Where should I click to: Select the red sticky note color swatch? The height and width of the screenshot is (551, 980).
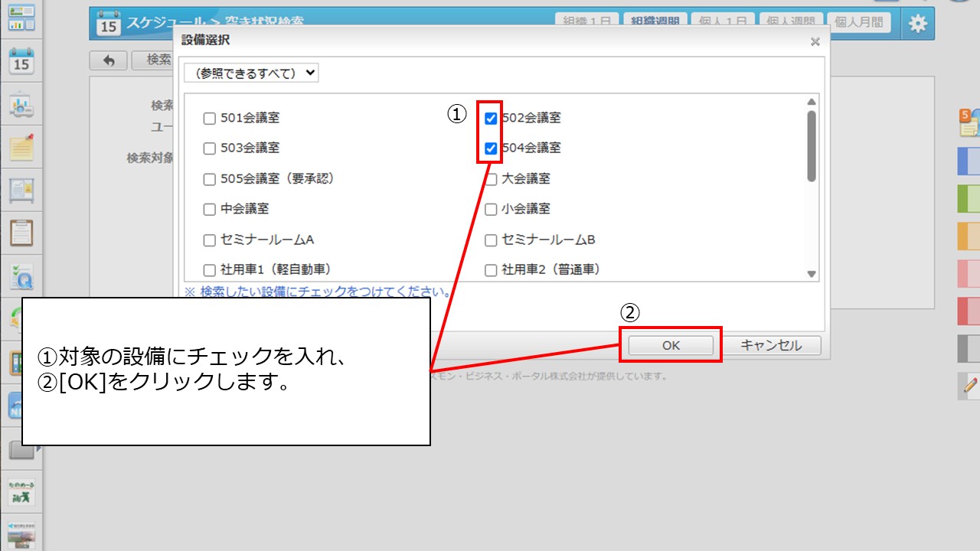click(x=969, y=311)
